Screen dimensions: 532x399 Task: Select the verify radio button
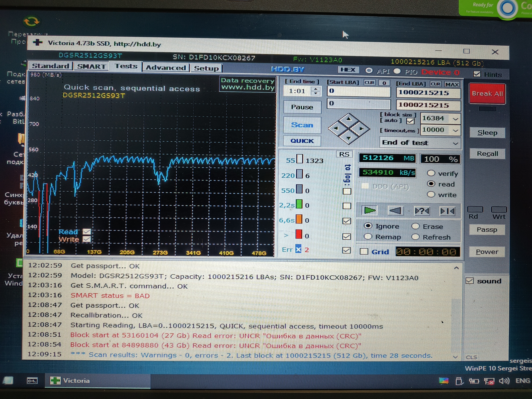pos(431,173)
